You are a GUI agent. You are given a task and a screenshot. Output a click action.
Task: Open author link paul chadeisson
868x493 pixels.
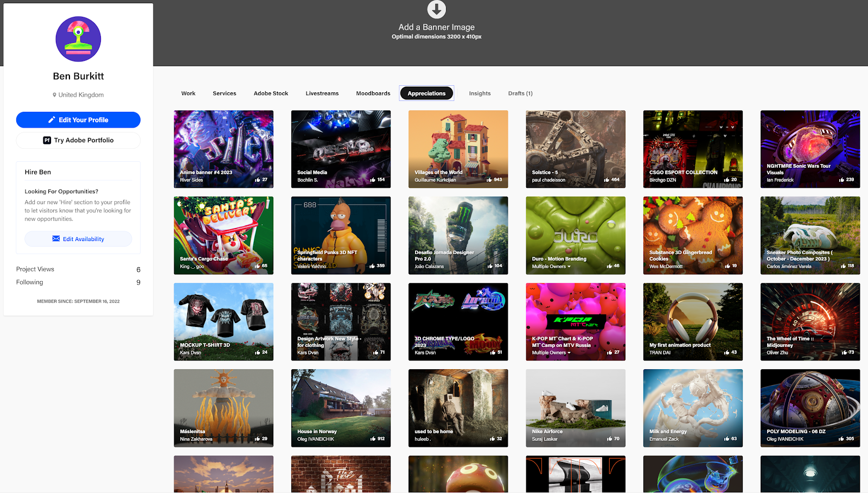click(x=548, y=180)
